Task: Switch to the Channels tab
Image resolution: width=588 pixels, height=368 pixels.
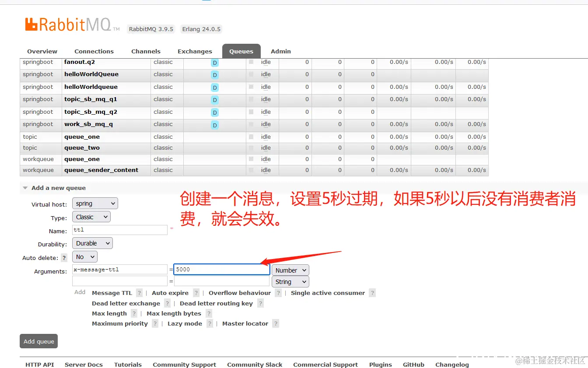Action: click(146, 51)
